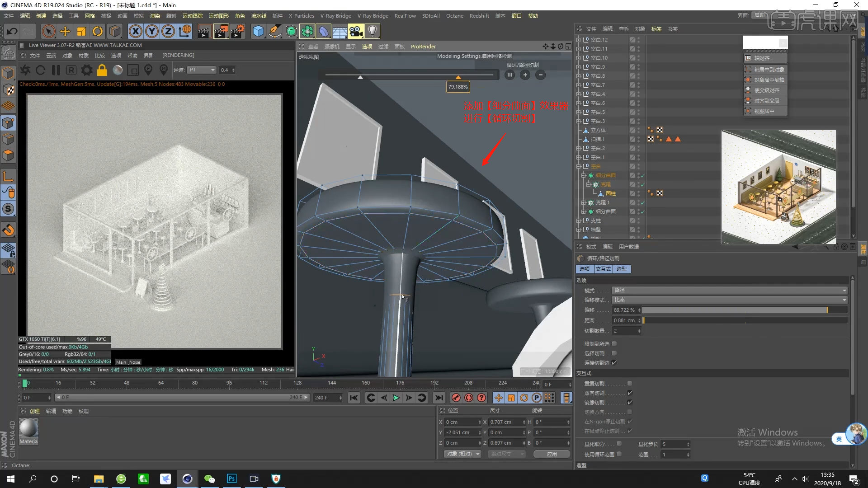This screenshot has width=868, height=488.
Task: Click the timeline Play forward button
Action: (x=396, y=398)
